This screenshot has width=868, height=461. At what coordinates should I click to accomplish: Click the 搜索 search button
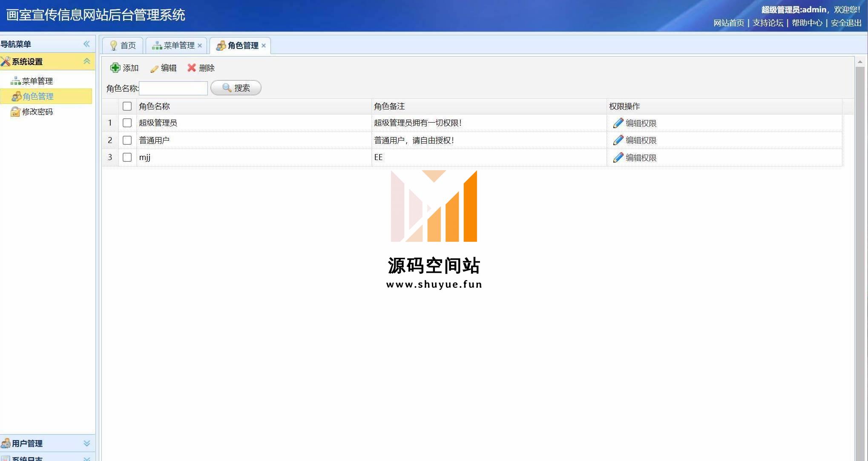(236, 88)
